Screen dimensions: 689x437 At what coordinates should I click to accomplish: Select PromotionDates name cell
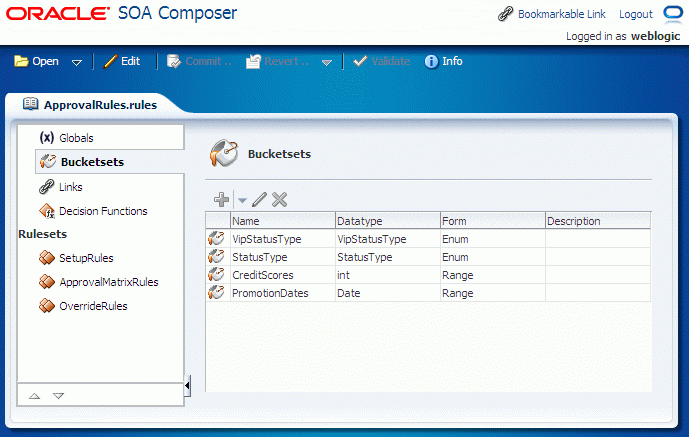283,293
